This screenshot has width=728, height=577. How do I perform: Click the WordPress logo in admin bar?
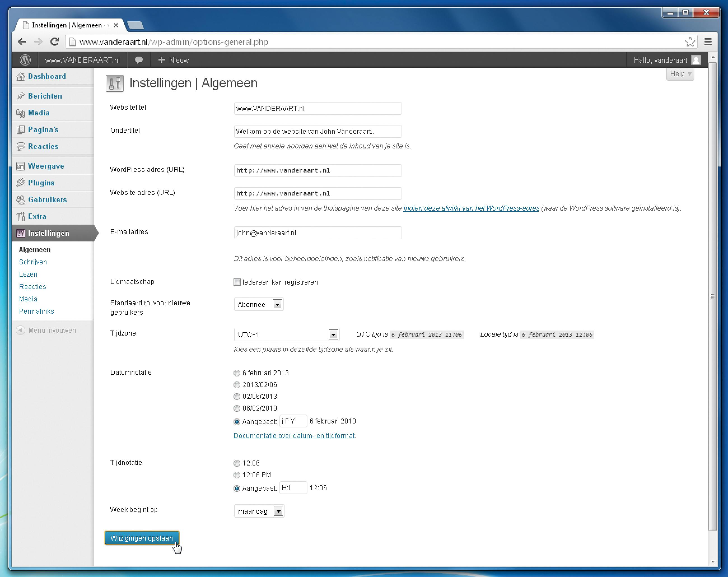coord(25,60)
